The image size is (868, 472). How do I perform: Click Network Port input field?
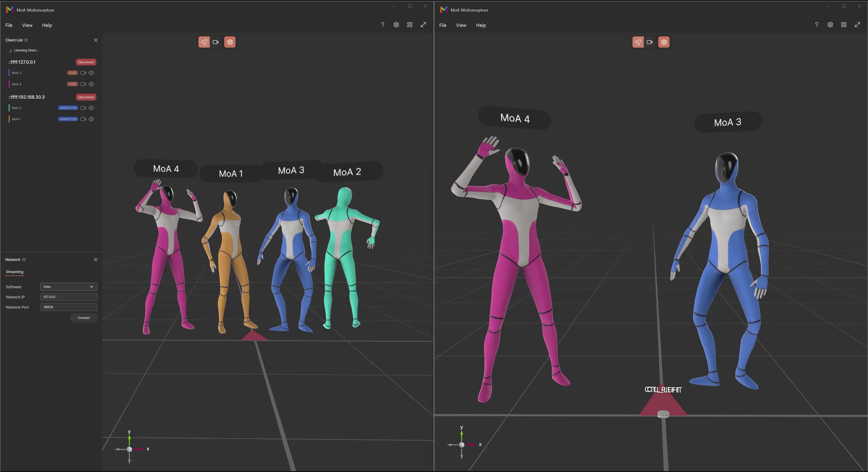pos(69,307)
